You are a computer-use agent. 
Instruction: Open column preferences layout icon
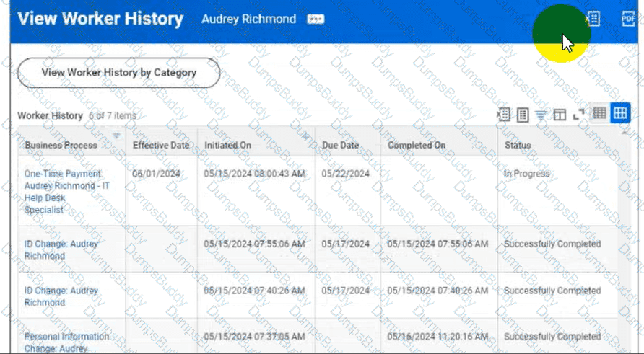tap(560, 115)
